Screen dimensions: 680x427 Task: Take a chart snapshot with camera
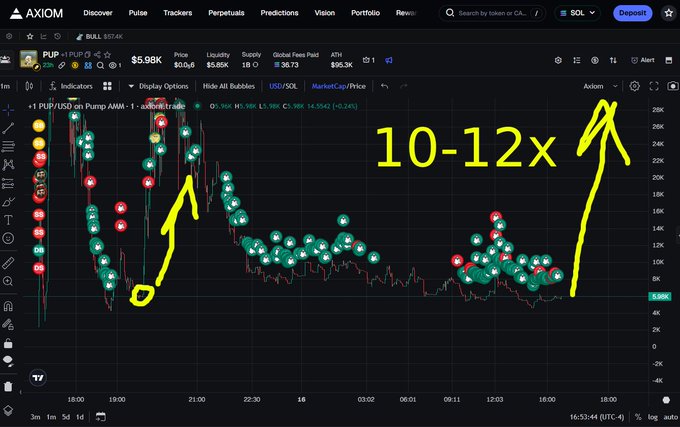(673, 86)
